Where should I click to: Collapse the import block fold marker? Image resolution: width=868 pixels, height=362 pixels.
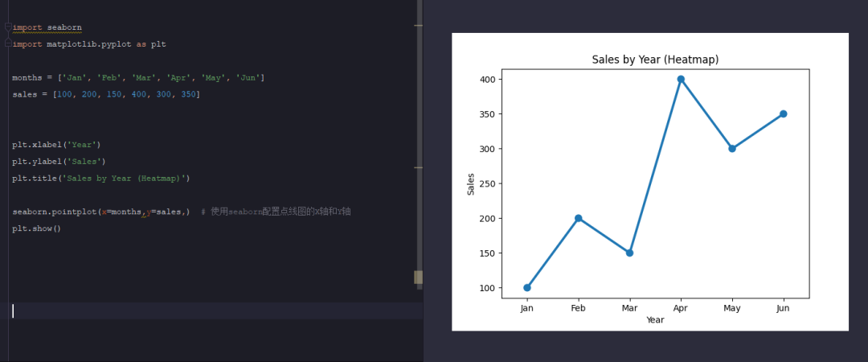tap(7, 27)
